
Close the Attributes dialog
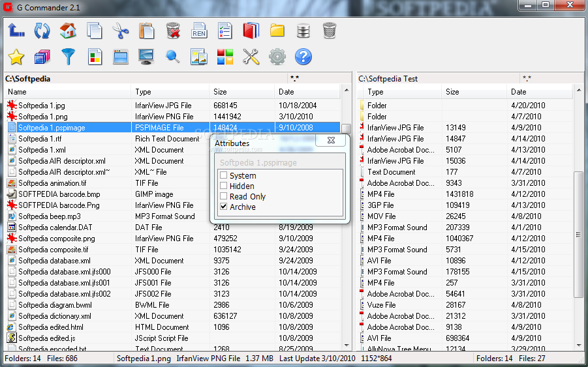point(331,140)
